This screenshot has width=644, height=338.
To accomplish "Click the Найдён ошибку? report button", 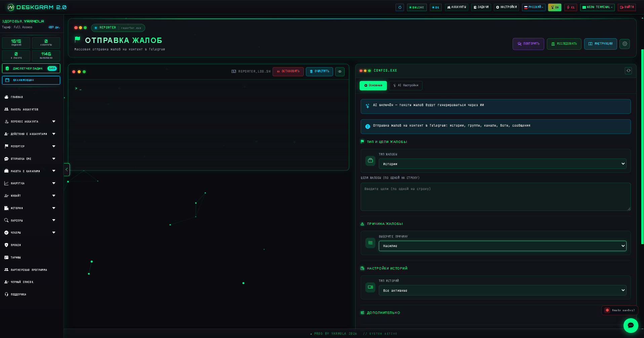I will (x=619, y=310).
